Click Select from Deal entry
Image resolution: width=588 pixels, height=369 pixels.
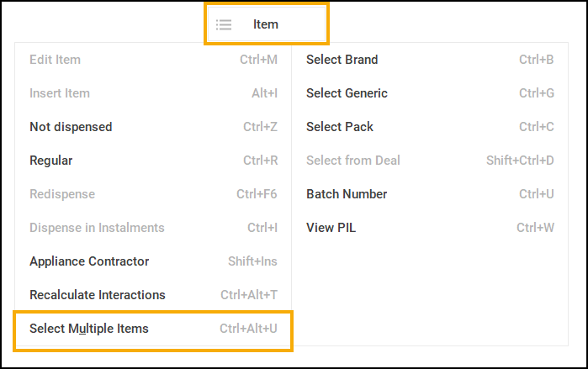[x=353, y=161]
